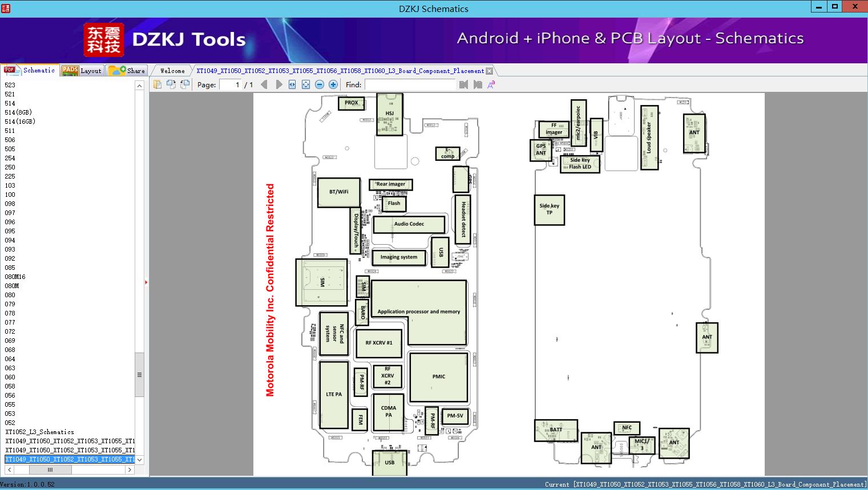Select the 523 list entry
The width and height of the screenshot is (868, 490).
pos(10,85)
